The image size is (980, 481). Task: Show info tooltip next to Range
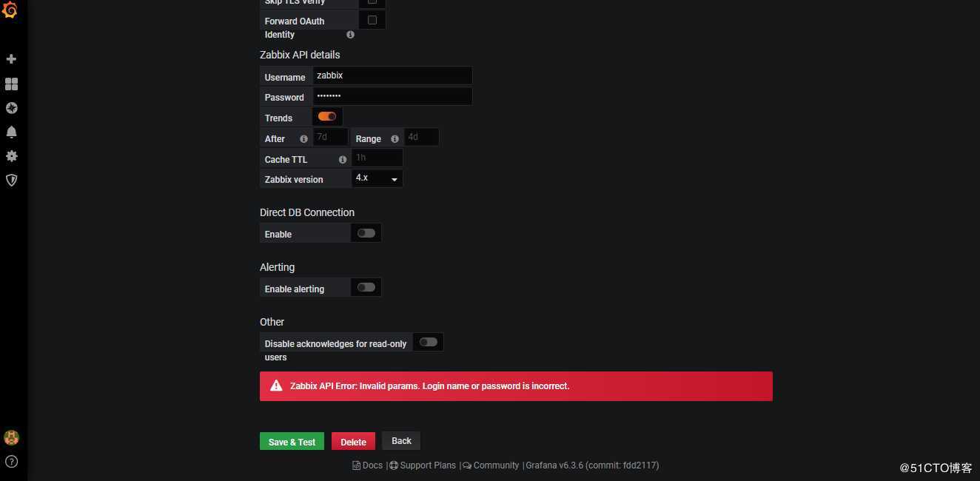(395, 138)
